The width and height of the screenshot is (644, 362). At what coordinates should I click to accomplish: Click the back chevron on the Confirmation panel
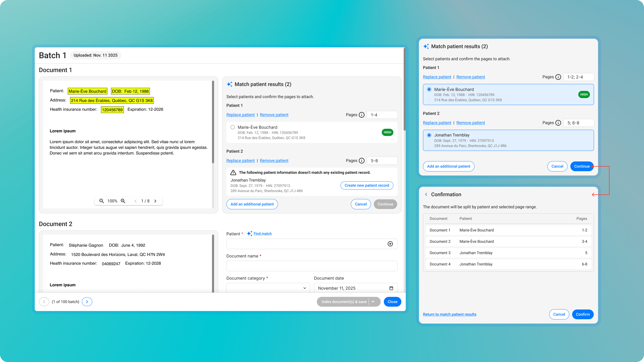(x=426, y=194)
